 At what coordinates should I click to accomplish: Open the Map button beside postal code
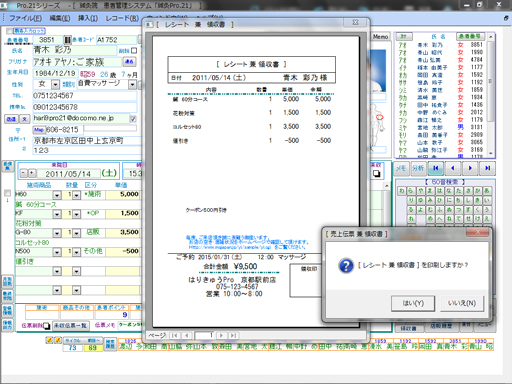pyautogui.click(x=39, y=129)
